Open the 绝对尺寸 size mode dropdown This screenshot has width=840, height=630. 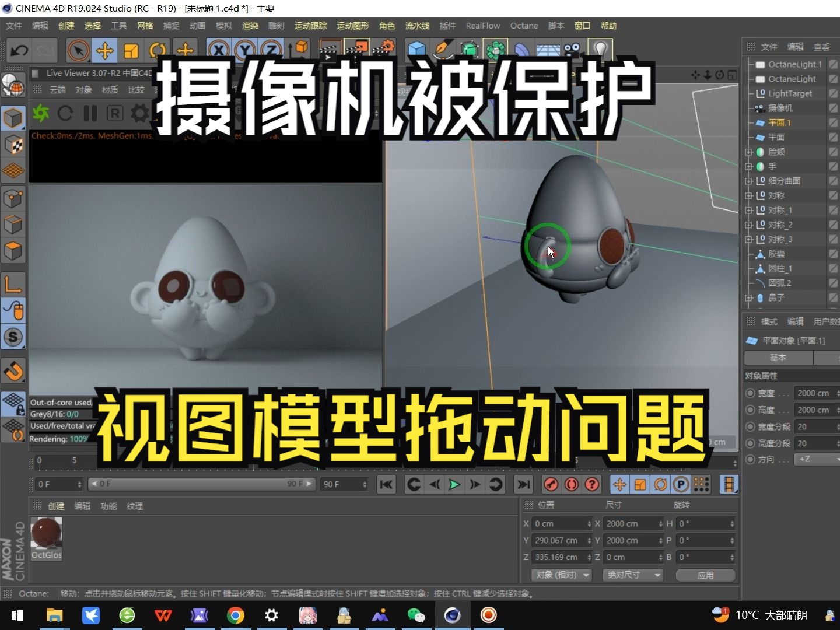point(633,575)
